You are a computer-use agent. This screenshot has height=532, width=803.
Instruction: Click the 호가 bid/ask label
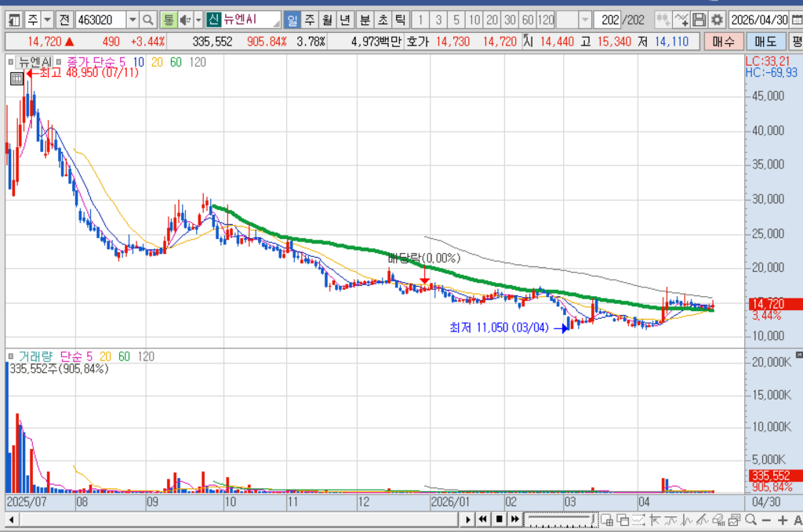[418, 42]
